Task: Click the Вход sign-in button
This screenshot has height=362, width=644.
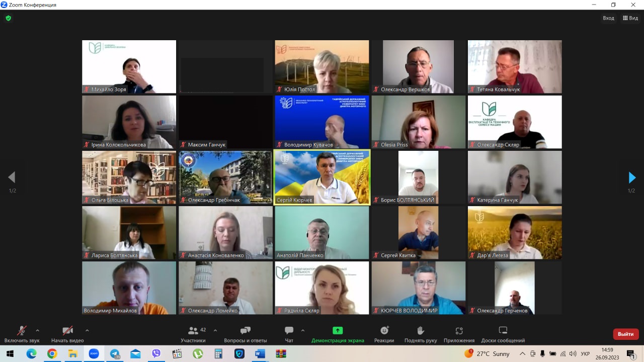Action: 608,18
